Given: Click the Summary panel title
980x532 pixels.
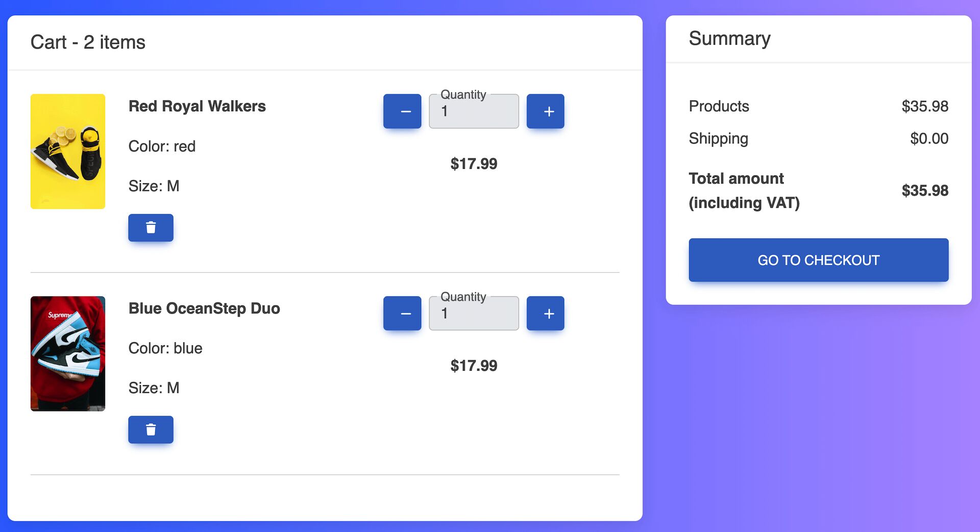Looking at the screenshot, I should click(x=729, y=38).
